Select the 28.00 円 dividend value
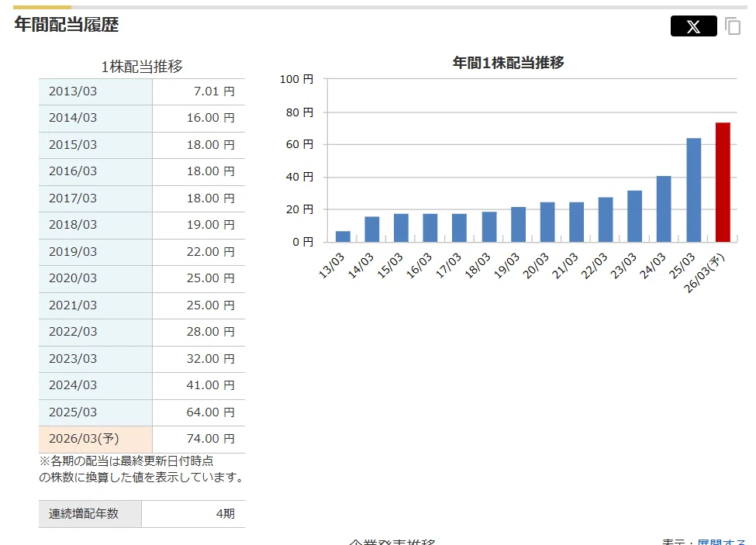 [211, 332]
